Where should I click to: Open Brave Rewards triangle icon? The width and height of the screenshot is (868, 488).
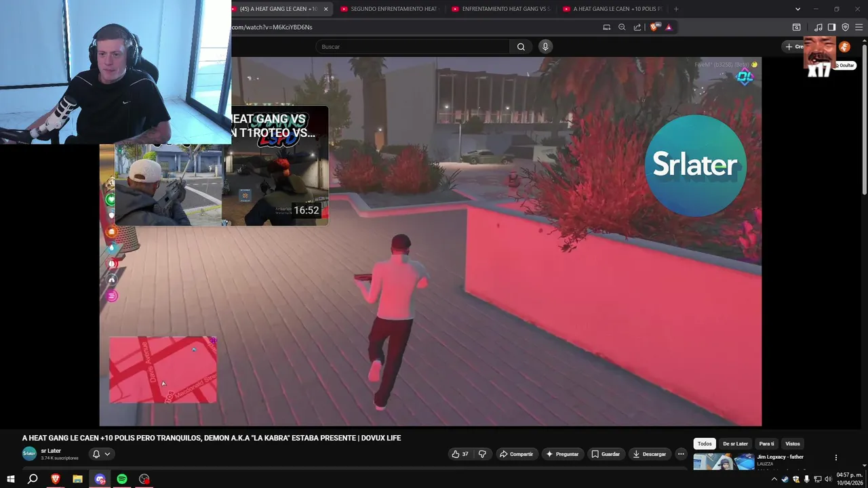pyautogui.click(x=669, y=27)
